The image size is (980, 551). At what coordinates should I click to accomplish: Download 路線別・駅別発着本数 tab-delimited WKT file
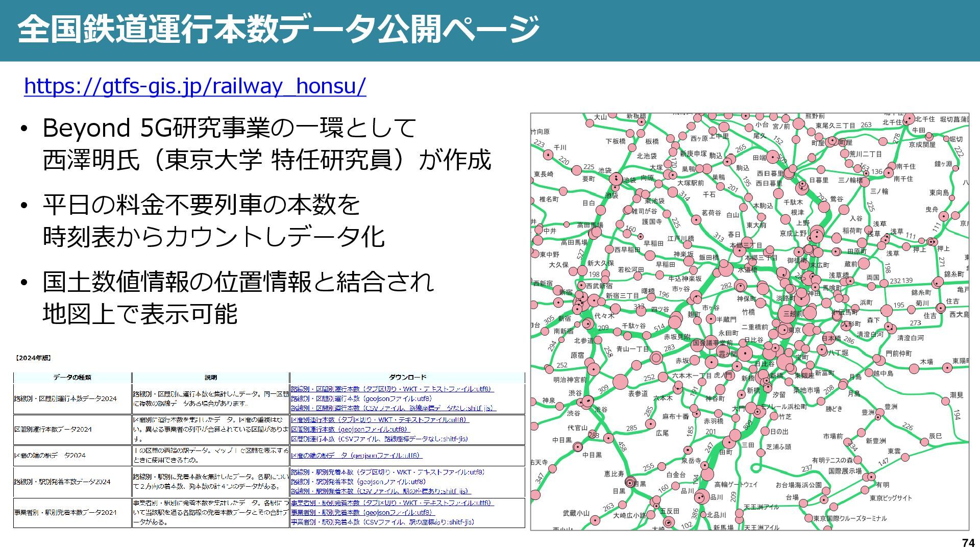tap(387, 472)
